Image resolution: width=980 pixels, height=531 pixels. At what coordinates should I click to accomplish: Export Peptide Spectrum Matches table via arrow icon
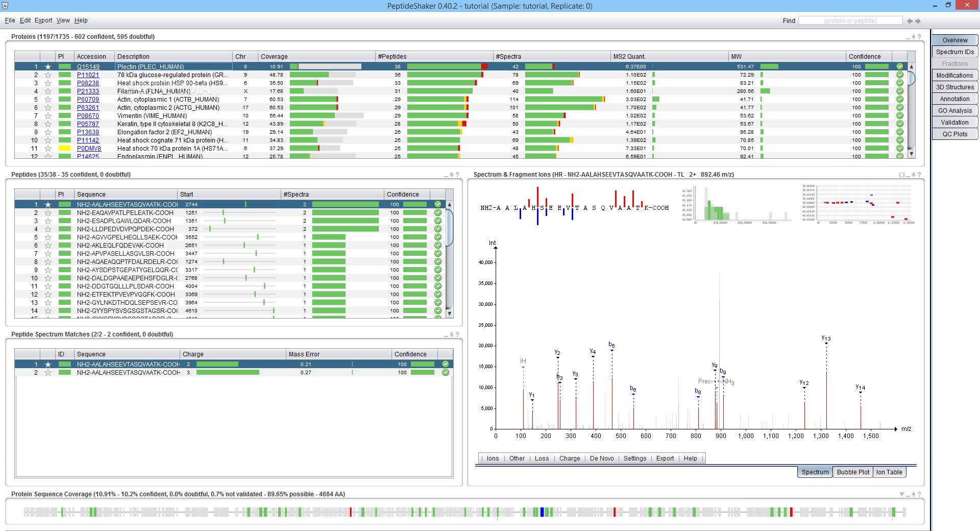452,334
